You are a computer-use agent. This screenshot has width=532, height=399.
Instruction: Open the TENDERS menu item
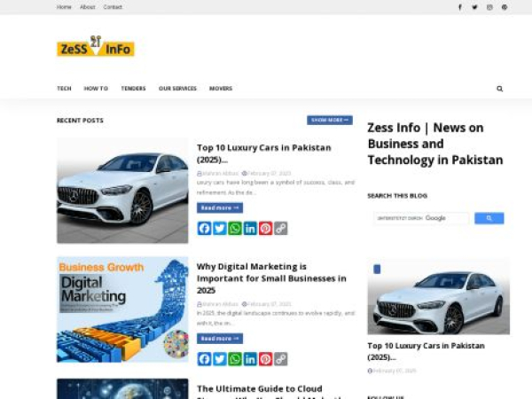pos(133,88)
